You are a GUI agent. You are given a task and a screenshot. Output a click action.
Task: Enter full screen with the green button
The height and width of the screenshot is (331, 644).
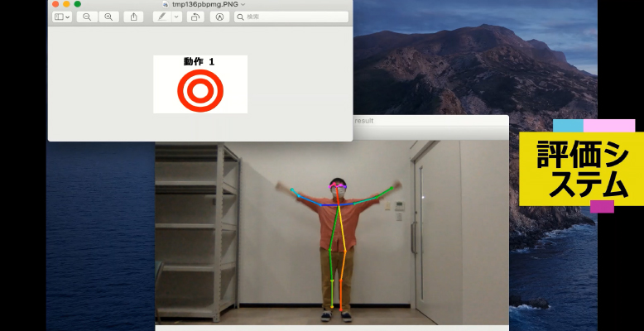(x=77, y=4)
